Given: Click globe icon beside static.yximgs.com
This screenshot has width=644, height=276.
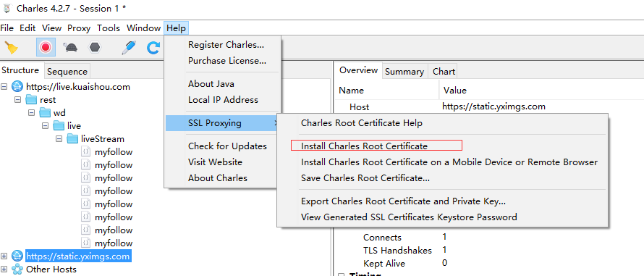Looking at the screenshot, I should (x=17, y=256).
